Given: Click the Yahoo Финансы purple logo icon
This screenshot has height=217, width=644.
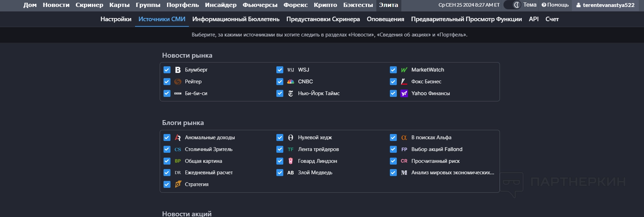Looking at the screenshot, I should point(404,93).
